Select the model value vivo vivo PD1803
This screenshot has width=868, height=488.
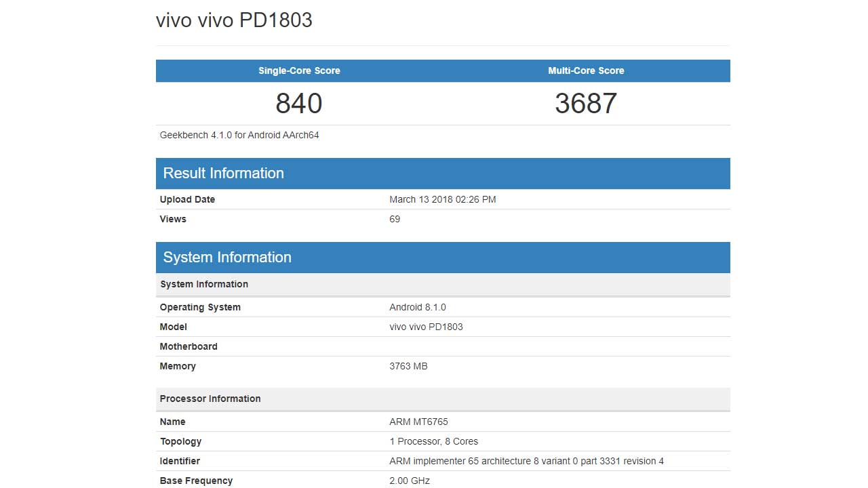click(x=426, y=327)
